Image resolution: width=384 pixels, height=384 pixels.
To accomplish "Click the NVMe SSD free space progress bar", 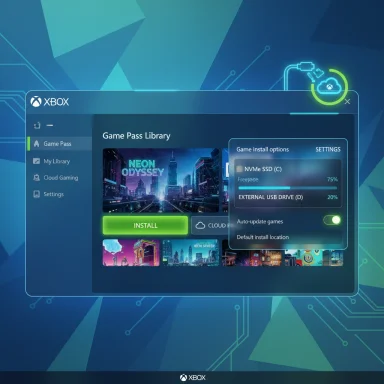I will [x=288, y=188].
